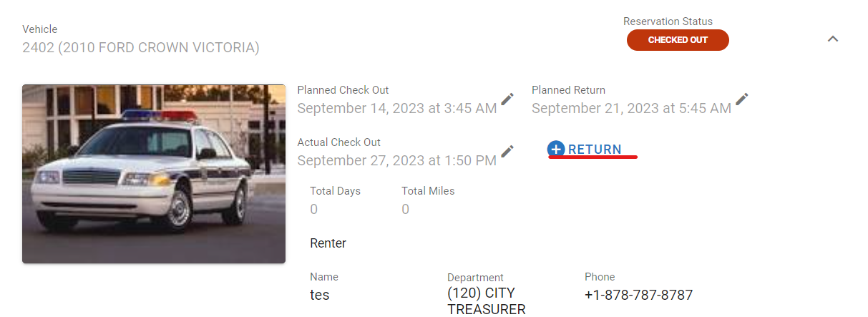This screenshot has width=868, height=317.
Task: Edit the Planned Return date pencil
Action: pos(742,99)
